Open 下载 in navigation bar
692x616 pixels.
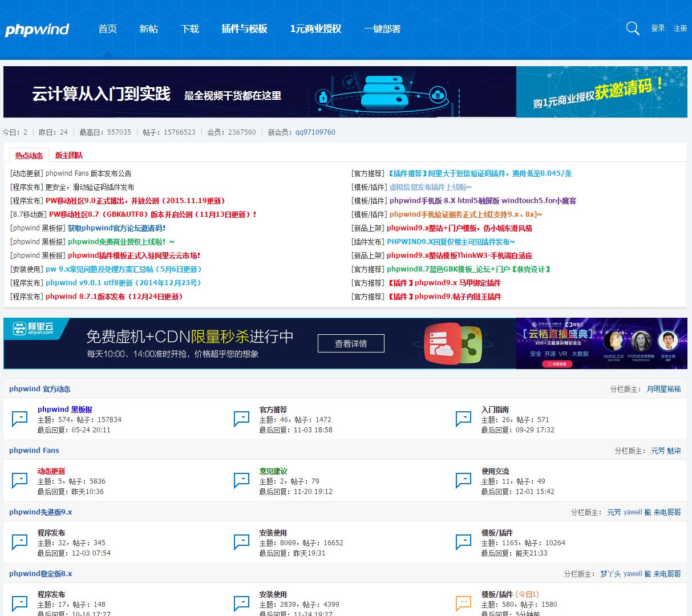[x=189, y=29]
